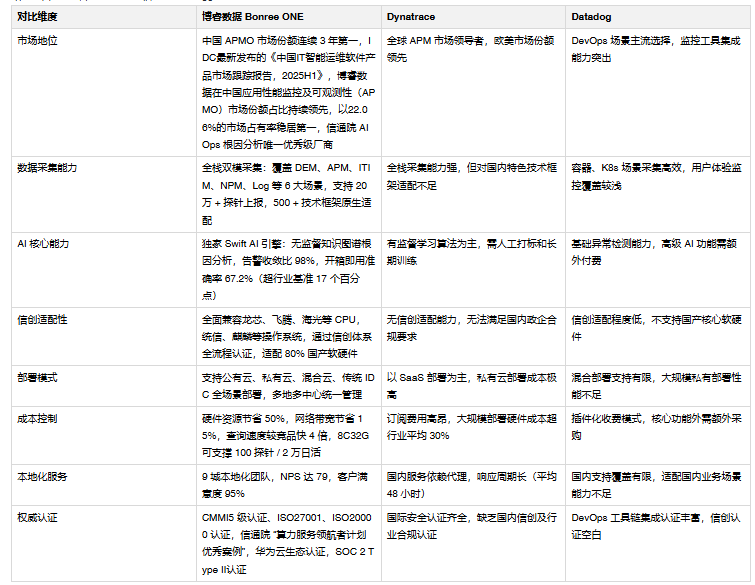755x585 pixels.
Task: Click Bonree cell about 中国 APMO 市场份额
Action: [x=289, y=92]
